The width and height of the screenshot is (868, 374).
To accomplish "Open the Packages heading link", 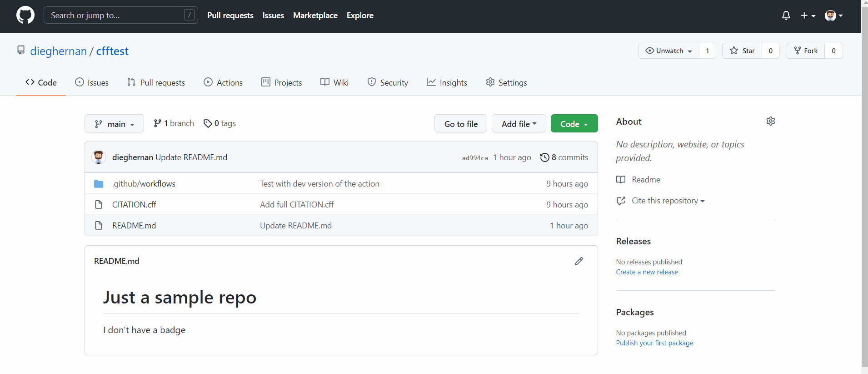I will (x=635, y=312).
